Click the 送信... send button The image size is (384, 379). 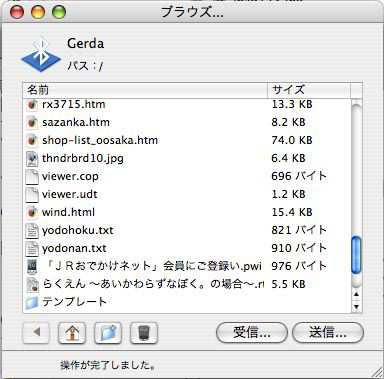click(328, 332)
